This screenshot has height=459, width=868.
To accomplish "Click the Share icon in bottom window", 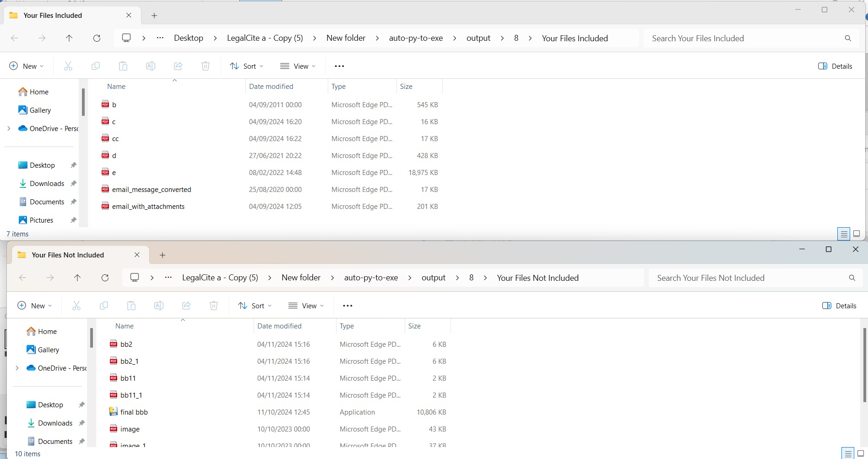I will [x=186, y=306].
